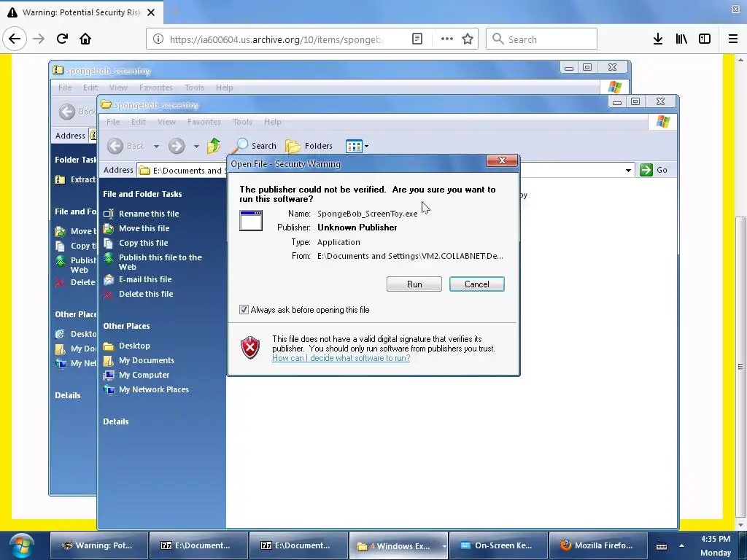Show hidden tray icons arrow
747x560 pixels.
pos(681,545)
